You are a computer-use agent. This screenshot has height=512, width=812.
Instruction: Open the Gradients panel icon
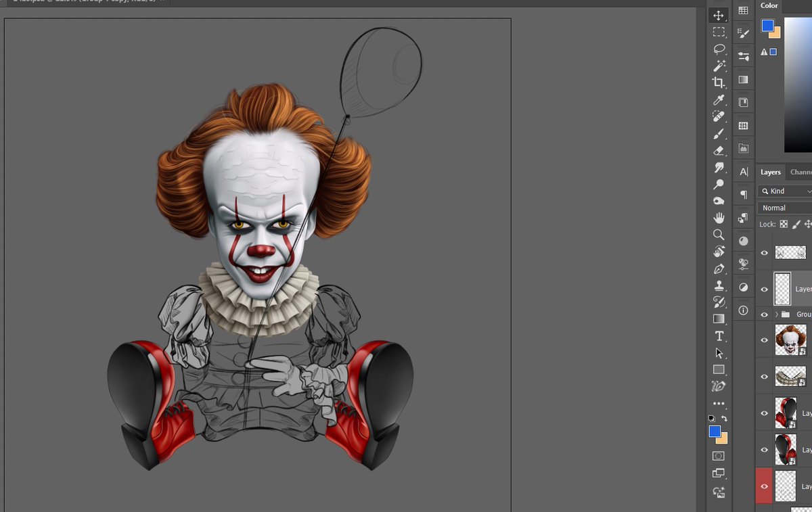[744, 79]
